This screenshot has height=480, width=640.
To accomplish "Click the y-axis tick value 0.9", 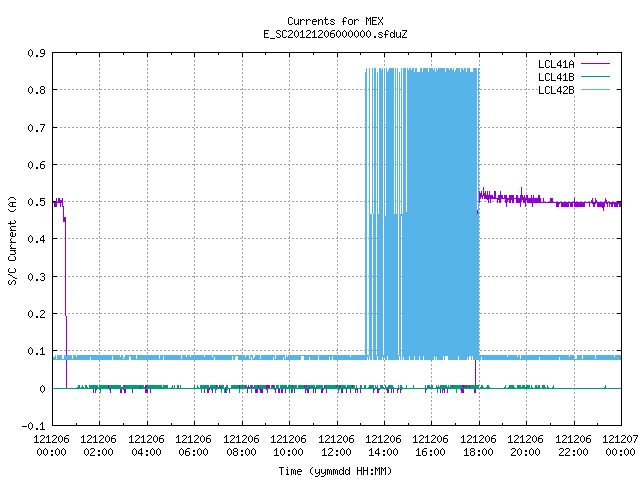I will point(36,53).
